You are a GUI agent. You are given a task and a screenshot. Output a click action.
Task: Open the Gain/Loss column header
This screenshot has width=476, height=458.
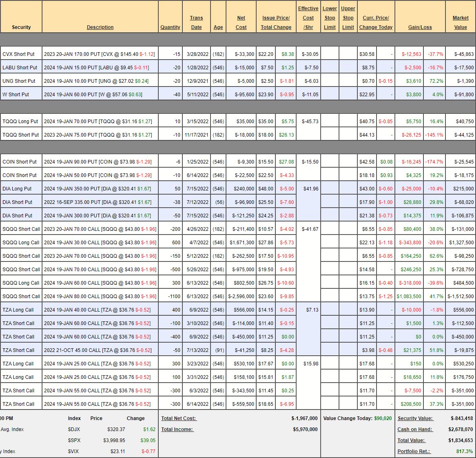420,27
